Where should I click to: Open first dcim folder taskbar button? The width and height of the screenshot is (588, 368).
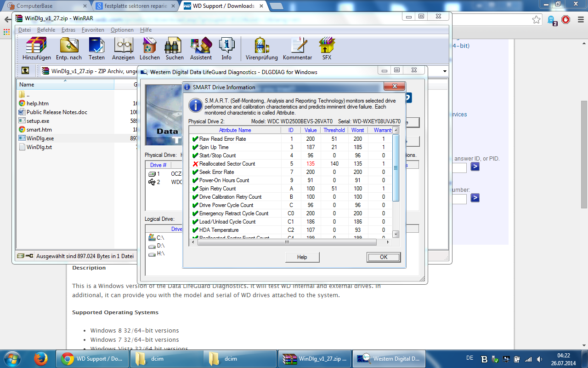point(167,358)
